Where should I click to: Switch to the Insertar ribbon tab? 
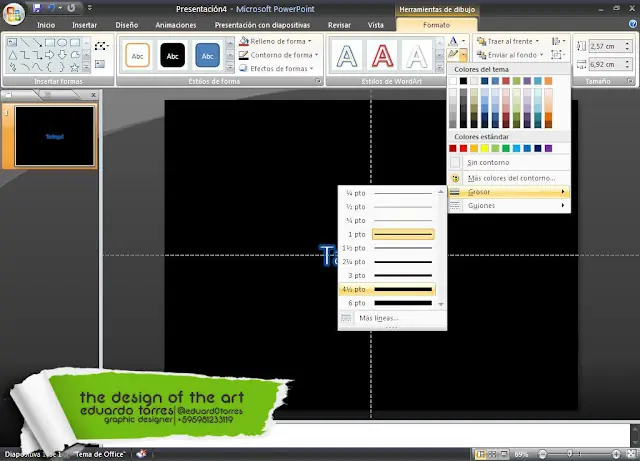(85, 24)
